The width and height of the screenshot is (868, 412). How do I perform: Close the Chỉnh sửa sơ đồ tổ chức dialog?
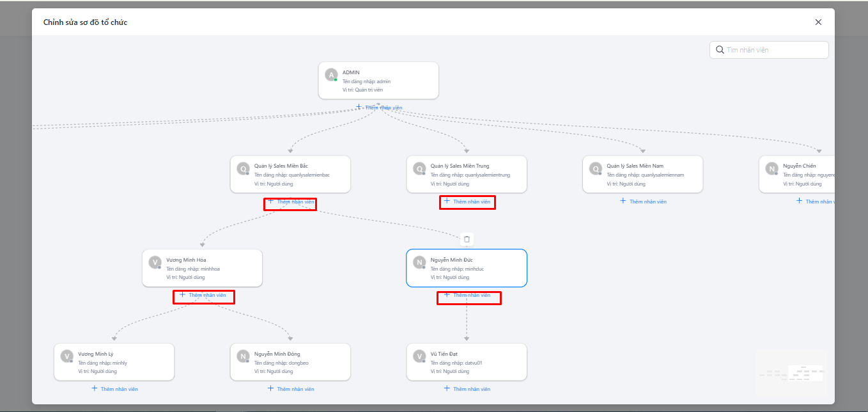(818, 22)
